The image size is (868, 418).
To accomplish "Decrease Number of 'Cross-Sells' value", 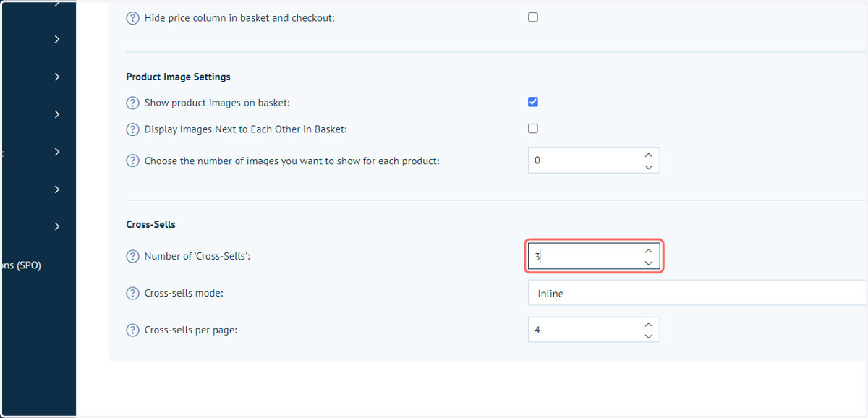I will click(648, 263).
